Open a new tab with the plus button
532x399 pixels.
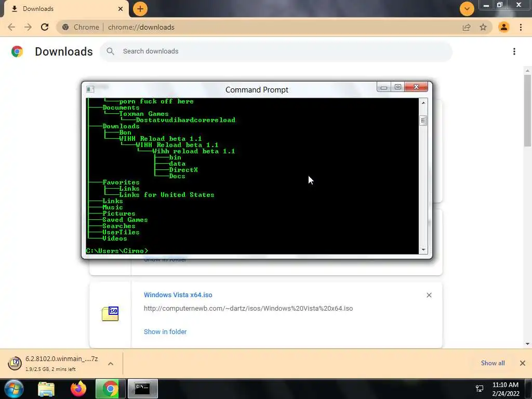[x=140, y=9]
